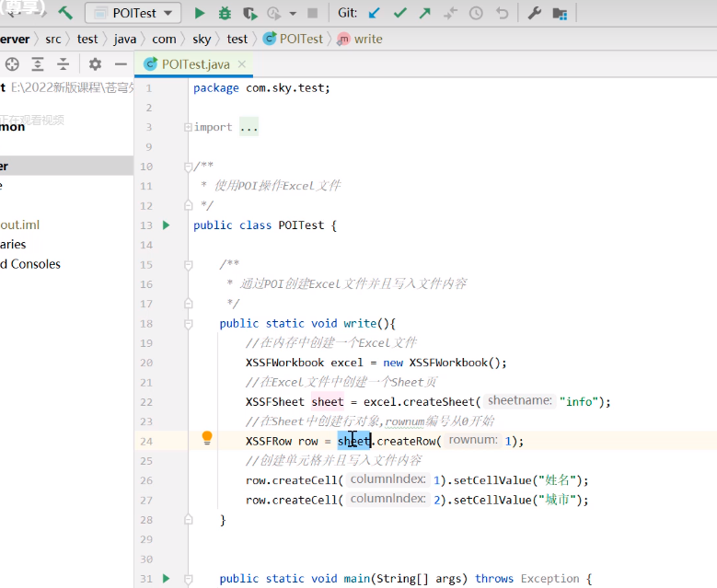Click the Git commit checkmark icon

pos(399,13)
